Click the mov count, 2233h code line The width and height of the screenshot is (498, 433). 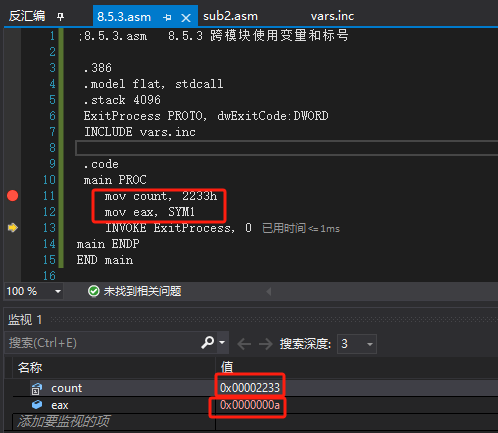coord(161,196)
